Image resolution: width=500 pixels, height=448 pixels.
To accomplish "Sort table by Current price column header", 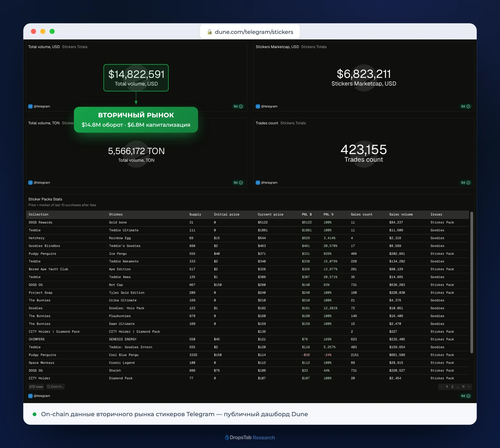I will (270, 214).
